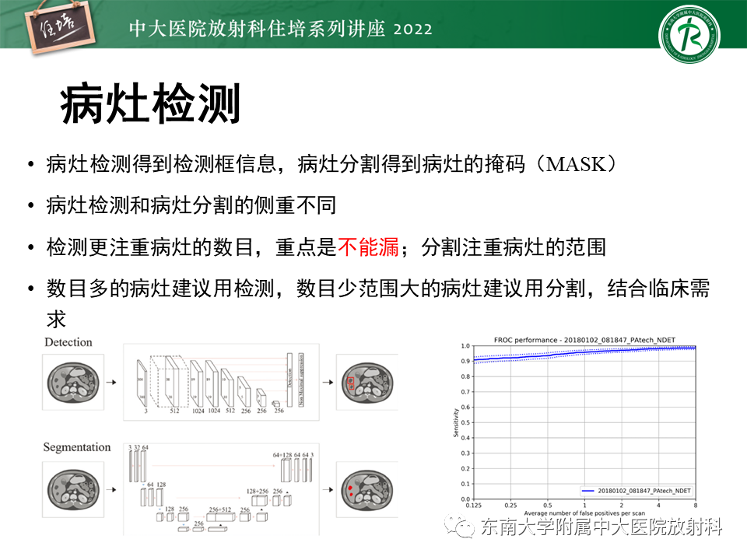This screenshot has width=747, height=560.
Task: Click the first bullet mentioning MASK
Action: pos(331,164)
